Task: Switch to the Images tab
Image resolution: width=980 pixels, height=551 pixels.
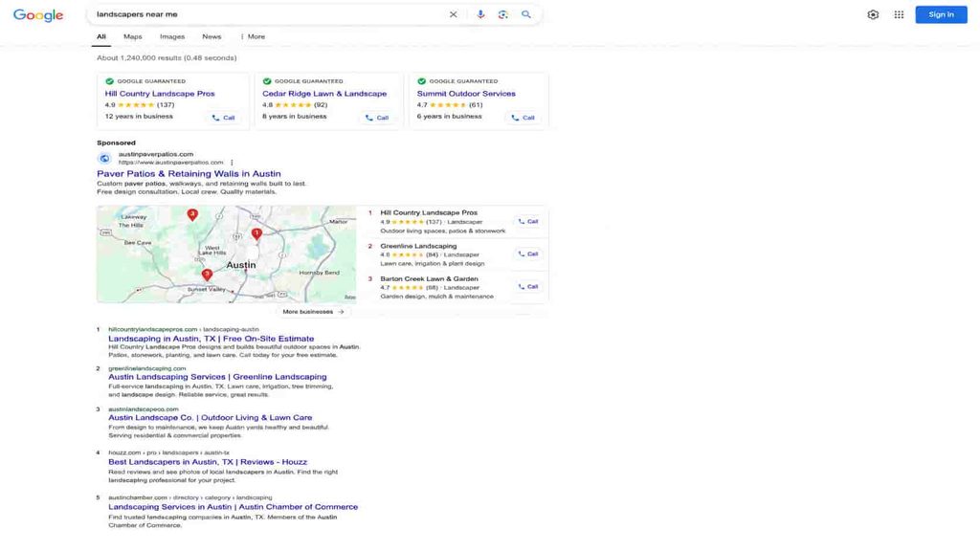Action: click(x=172, y=37)
